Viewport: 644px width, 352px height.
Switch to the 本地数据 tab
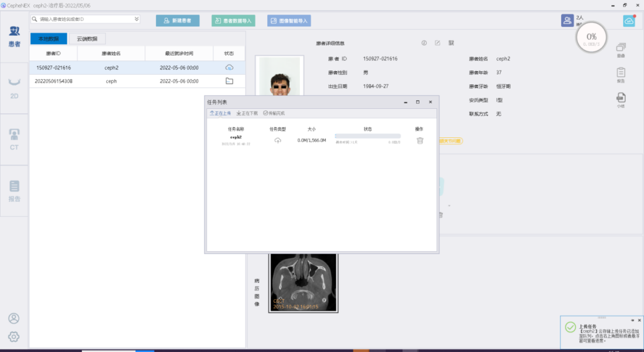coord(48,38)
